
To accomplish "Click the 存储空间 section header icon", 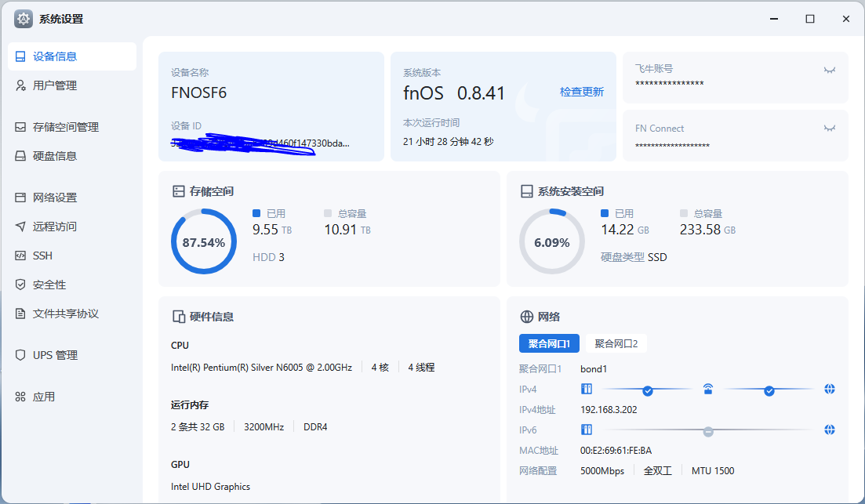I will point(179,191).
